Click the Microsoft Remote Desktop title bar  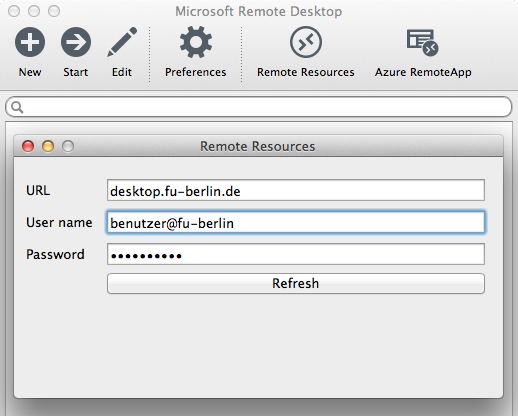tap(259, 11)
